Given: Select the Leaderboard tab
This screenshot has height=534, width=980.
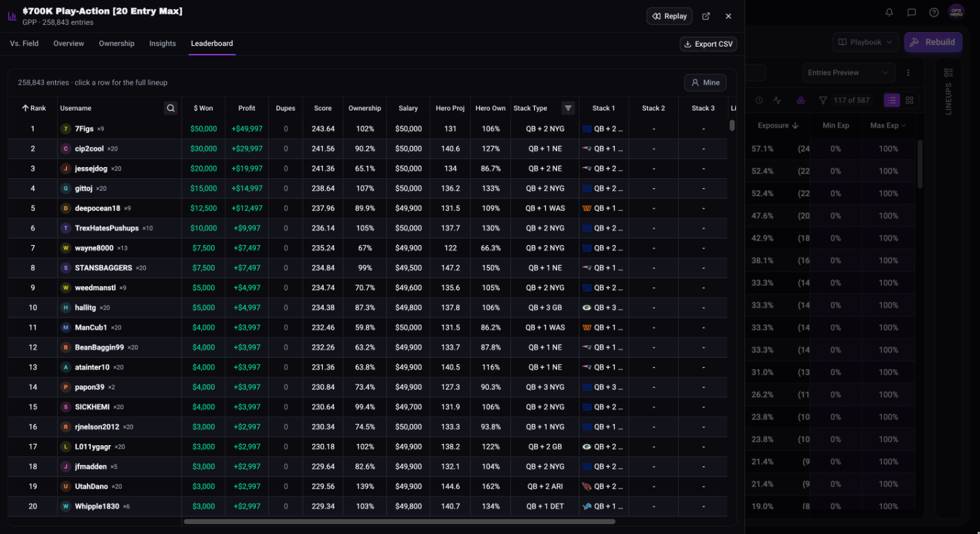Looking at the screenshot, I should point(212,43).
